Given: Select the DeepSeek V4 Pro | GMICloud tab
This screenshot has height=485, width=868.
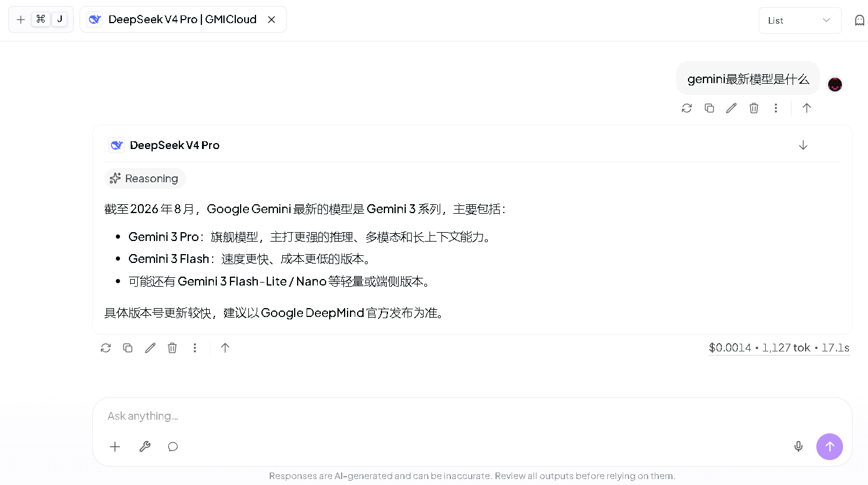Looking at the screenshot, I should (183, 20).
